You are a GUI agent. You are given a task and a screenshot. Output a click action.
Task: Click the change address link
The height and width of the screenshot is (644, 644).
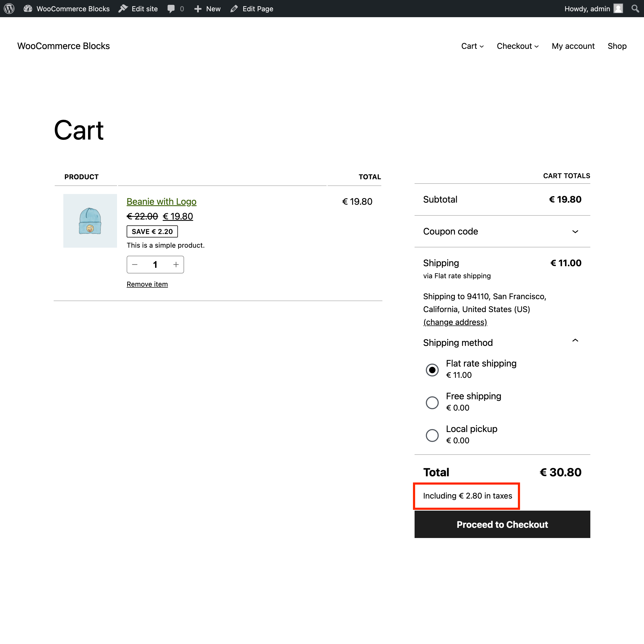(x=455, y=322)
